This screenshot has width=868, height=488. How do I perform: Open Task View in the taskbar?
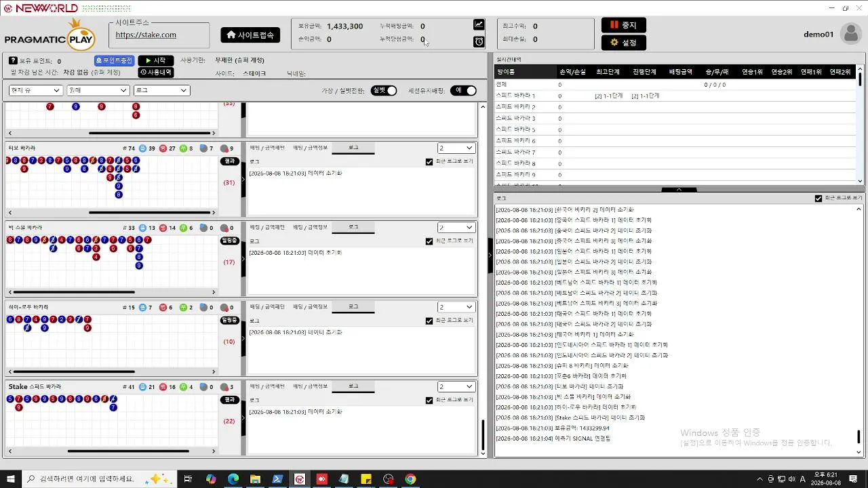point(189,479)
